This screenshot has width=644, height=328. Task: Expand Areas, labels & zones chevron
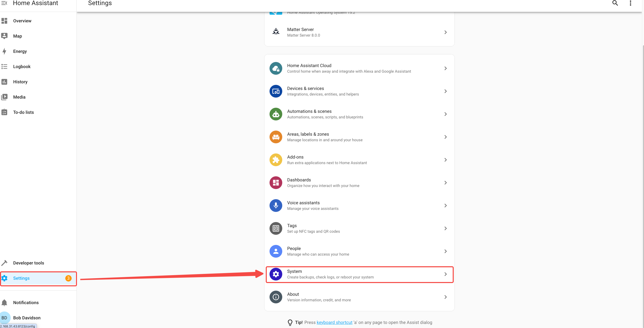coord(446,137)
